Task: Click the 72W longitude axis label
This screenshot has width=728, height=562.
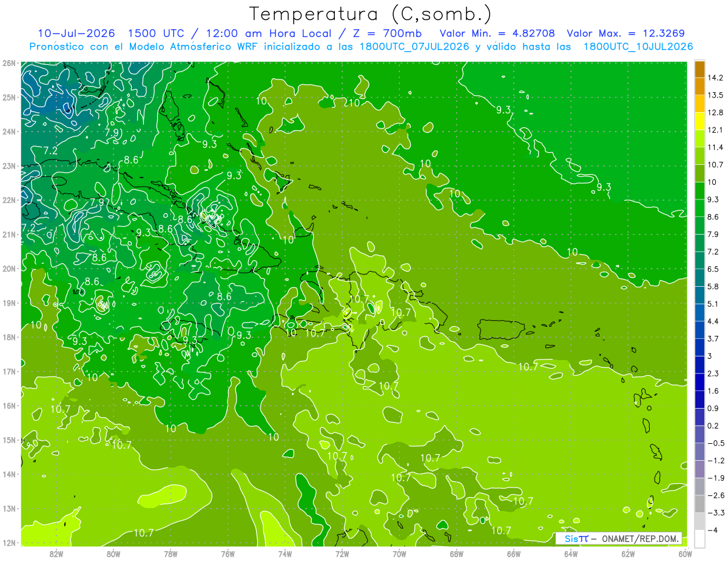Action: point(342,554)
